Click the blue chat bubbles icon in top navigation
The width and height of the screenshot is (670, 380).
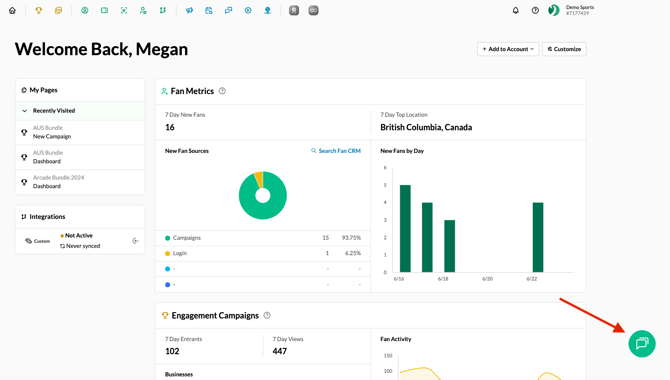pos(229,11)
